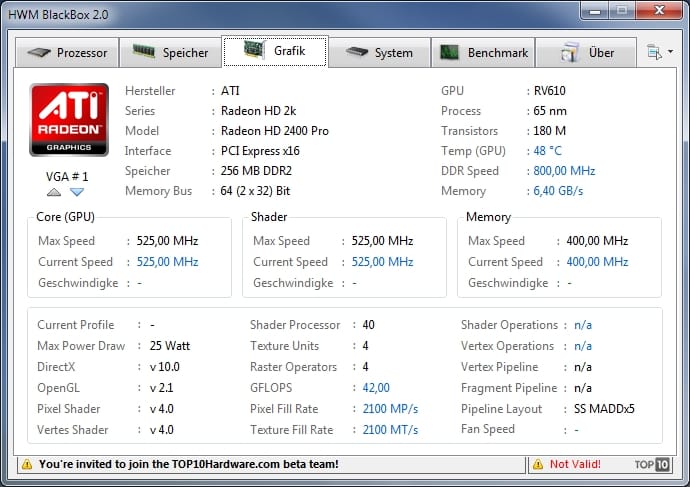Click the Memory Bus 64 (2 x 32) Bit value
The width and height of the screenshot is (690, 487).
point(255,191)
